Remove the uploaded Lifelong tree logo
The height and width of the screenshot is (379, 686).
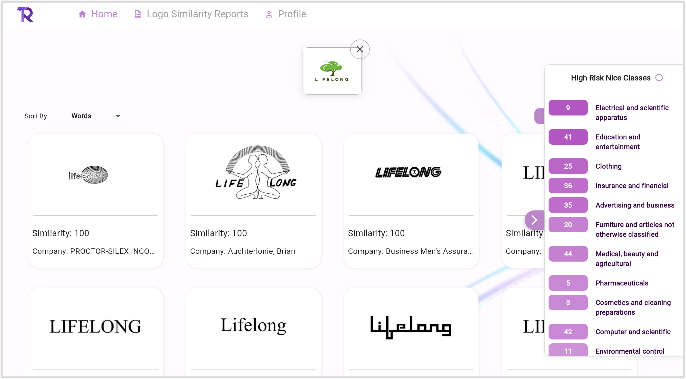coord(360,49)
